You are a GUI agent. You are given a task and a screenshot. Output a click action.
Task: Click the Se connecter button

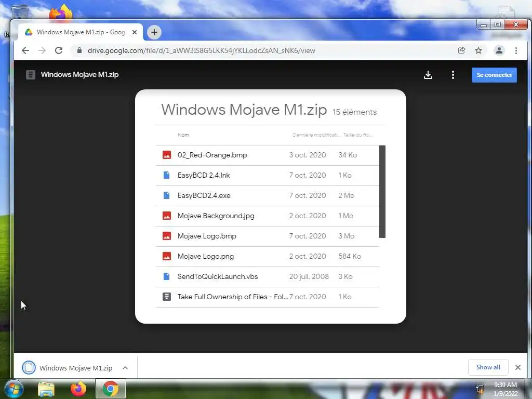coord(494,75)
